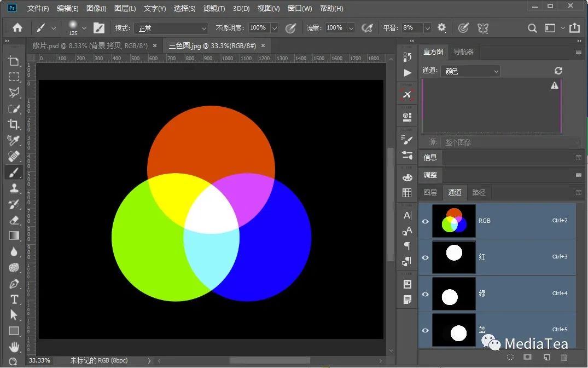588x368 pixels.
Task: Select the Path Selection tool
Action: [14, 315]
